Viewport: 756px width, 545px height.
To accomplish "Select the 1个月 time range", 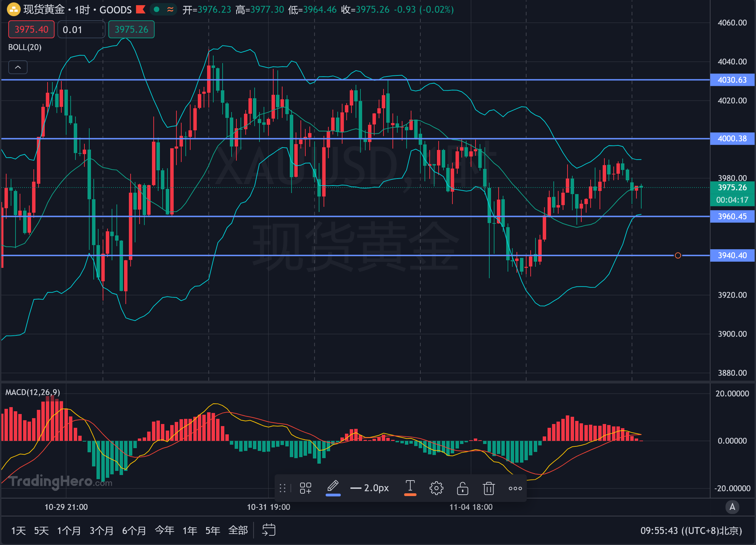I will point(69,530).
